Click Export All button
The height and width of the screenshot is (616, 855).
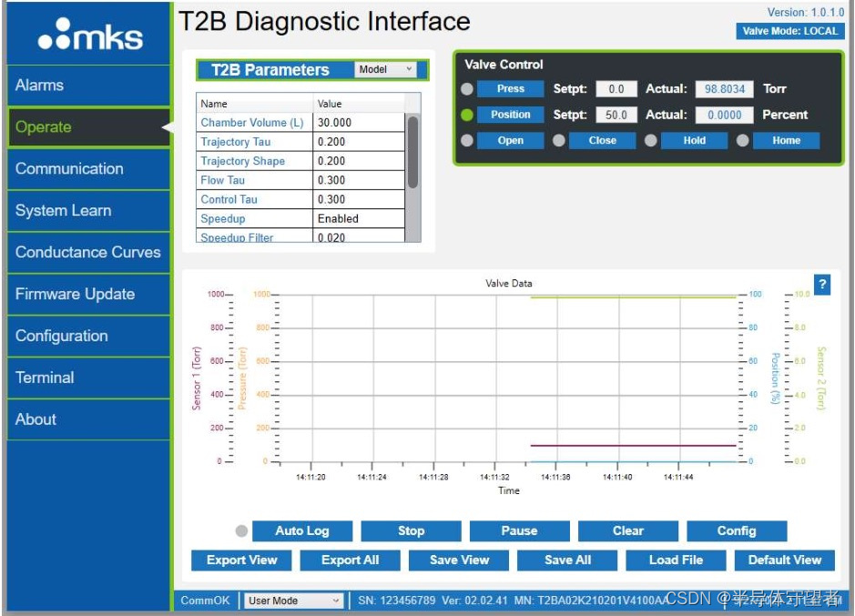[x=350, y=560]
